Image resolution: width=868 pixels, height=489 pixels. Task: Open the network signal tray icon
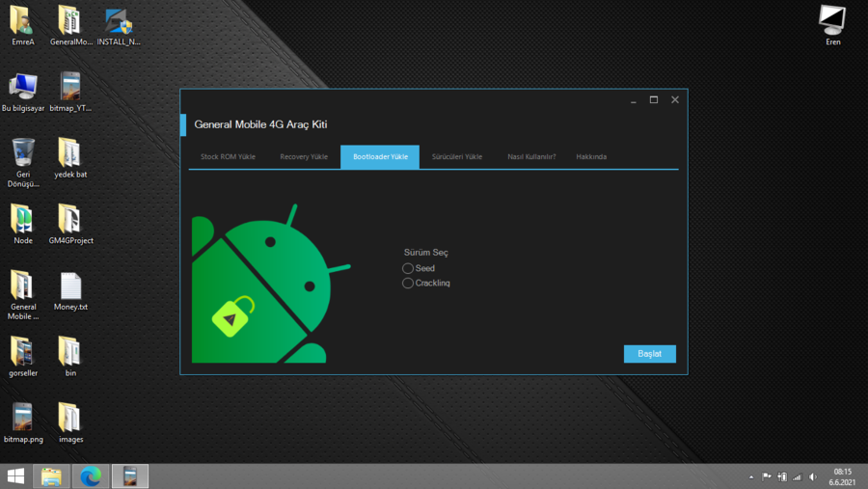[x=798, y=476]
